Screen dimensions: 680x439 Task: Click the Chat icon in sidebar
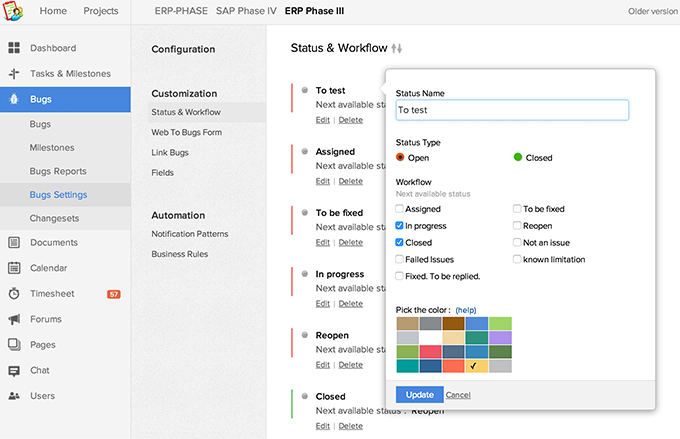pos(14,370)
